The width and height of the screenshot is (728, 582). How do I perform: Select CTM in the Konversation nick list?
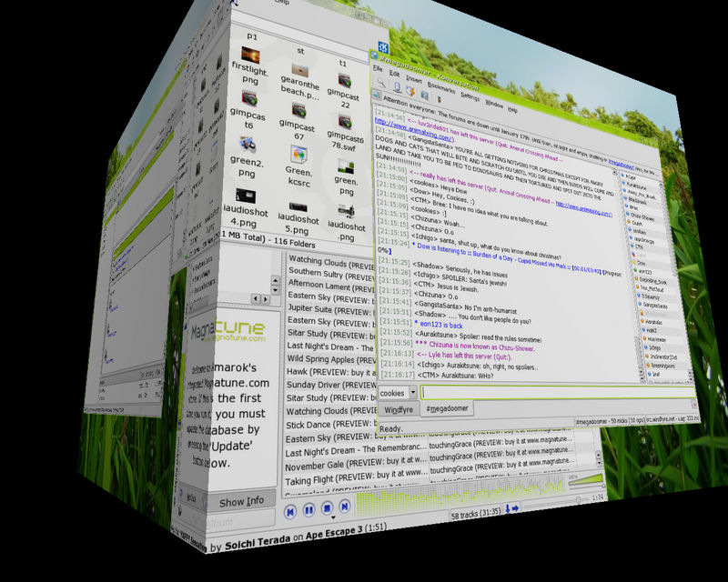pyautogui.click(x=638, y=246)
